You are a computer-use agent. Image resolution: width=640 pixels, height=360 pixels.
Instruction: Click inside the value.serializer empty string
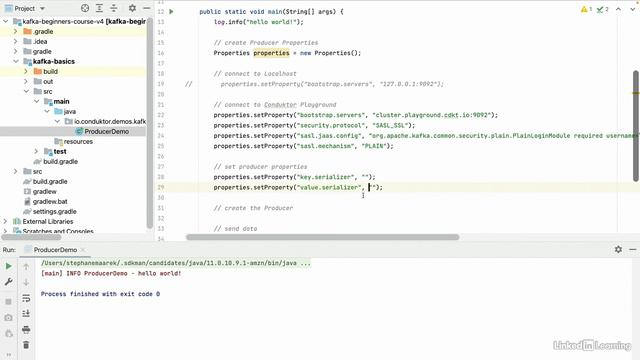[x=373, y=187]
